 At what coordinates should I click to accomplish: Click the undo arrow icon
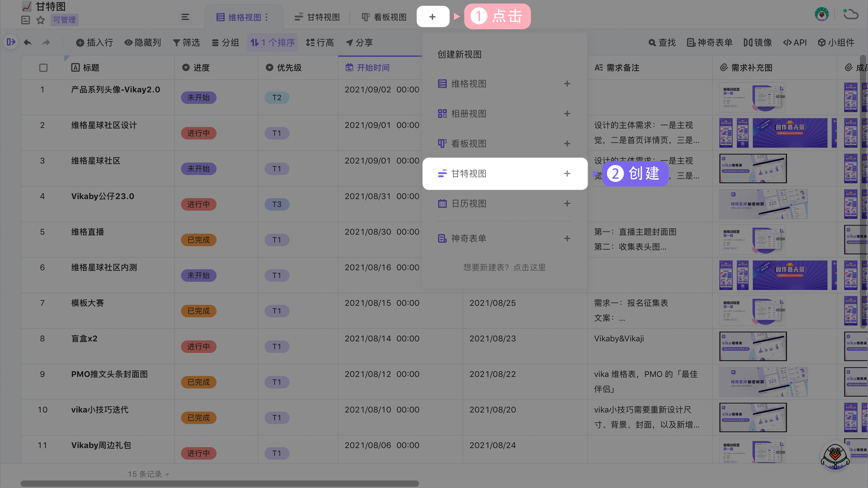click(28, 42)
